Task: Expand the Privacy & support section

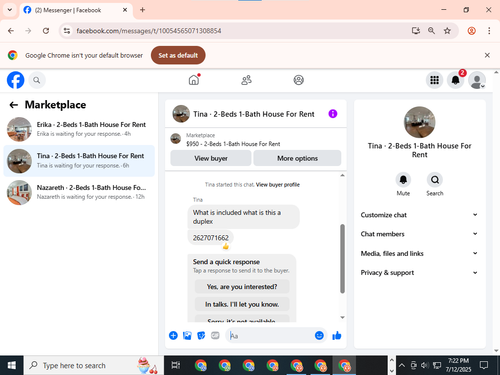Action: tap(419, 273)
